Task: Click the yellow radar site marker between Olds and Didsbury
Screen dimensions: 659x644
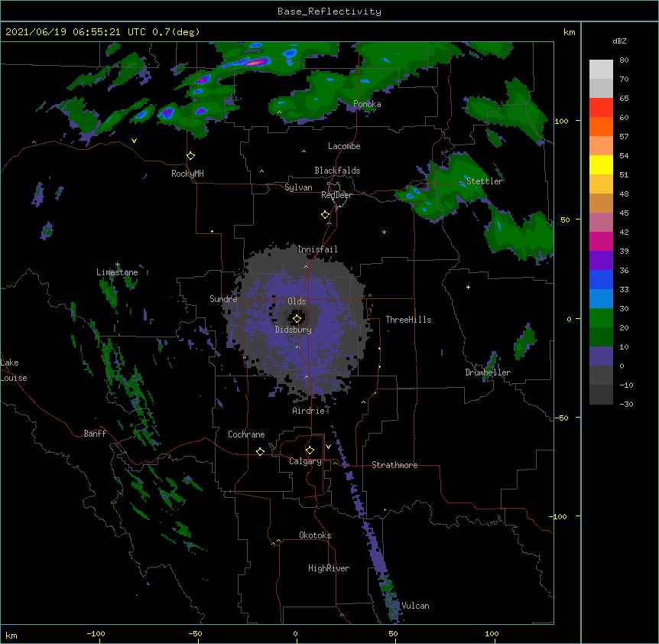Action: point(297,319)
